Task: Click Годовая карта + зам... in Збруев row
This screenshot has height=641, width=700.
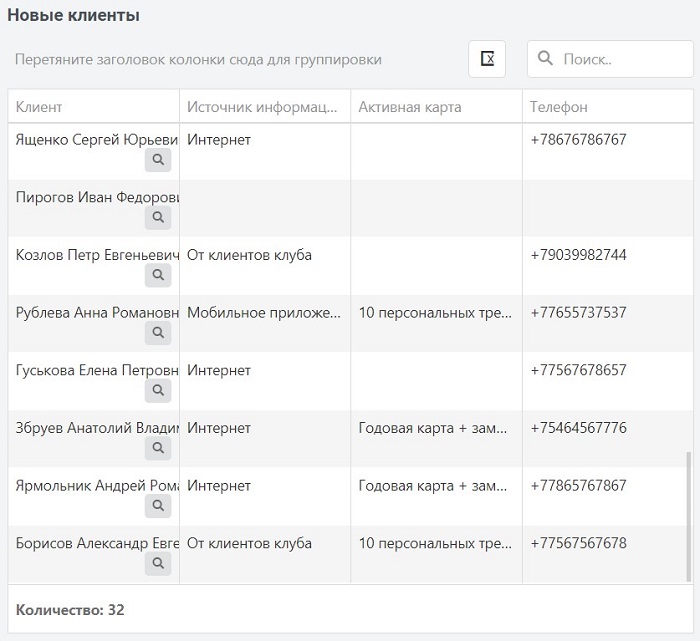Action: (433, 428)
